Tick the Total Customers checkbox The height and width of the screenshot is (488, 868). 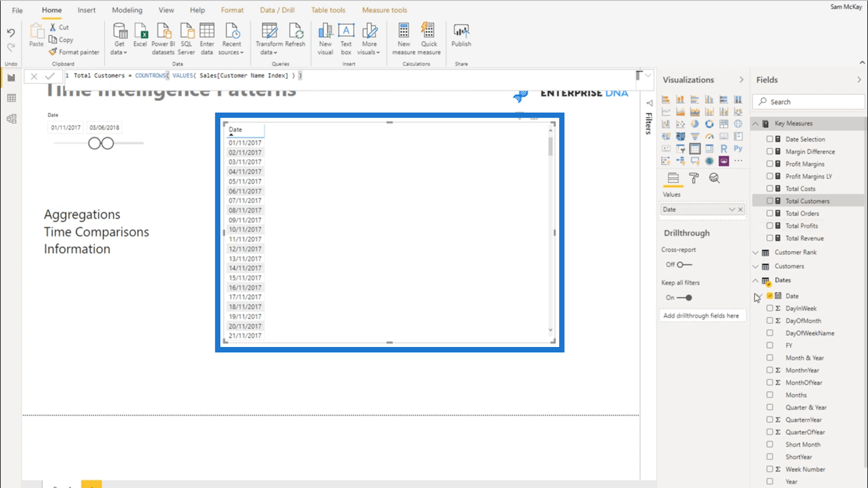coord(770,201)
